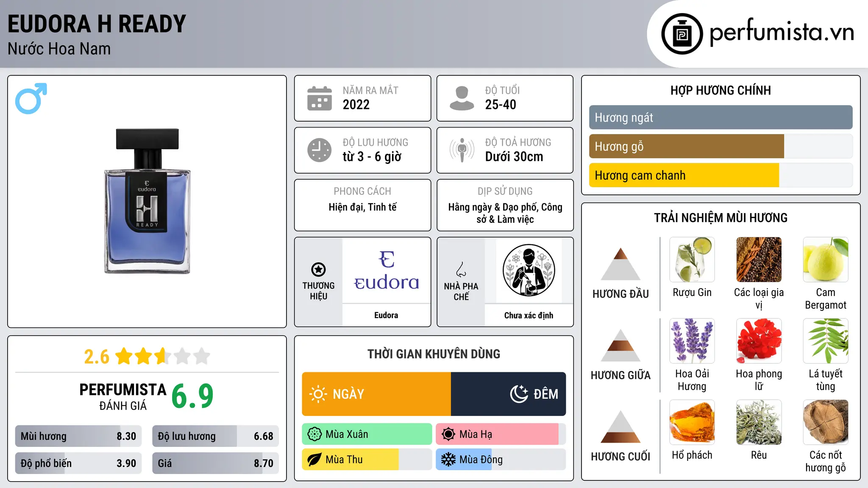
Task: Select the Hương cam chanh accord bar
Action: point(721,175)
